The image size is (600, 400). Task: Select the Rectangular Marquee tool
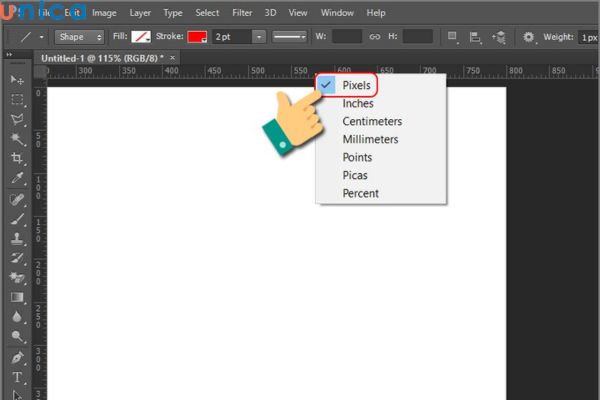(17, 100)
